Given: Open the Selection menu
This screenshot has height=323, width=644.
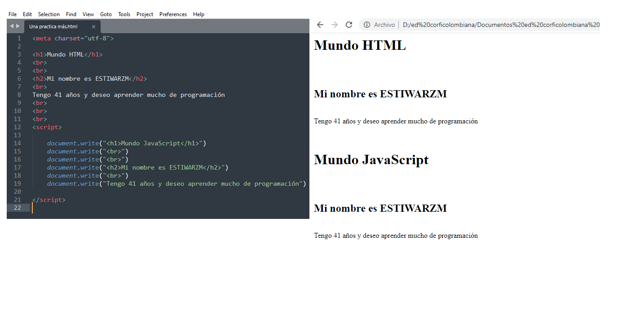Looking at the screenshot, I should 49,14.
